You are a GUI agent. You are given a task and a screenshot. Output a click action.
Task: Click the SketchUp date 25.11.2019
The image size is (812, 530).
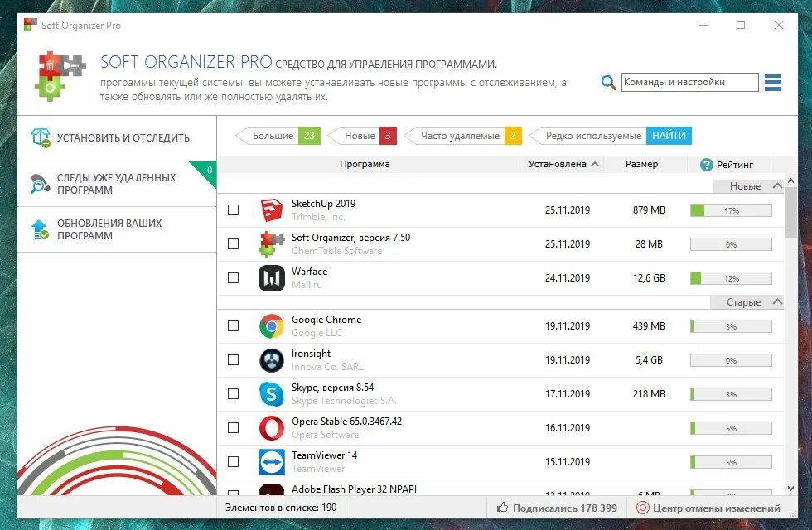[x=567, y=210]
